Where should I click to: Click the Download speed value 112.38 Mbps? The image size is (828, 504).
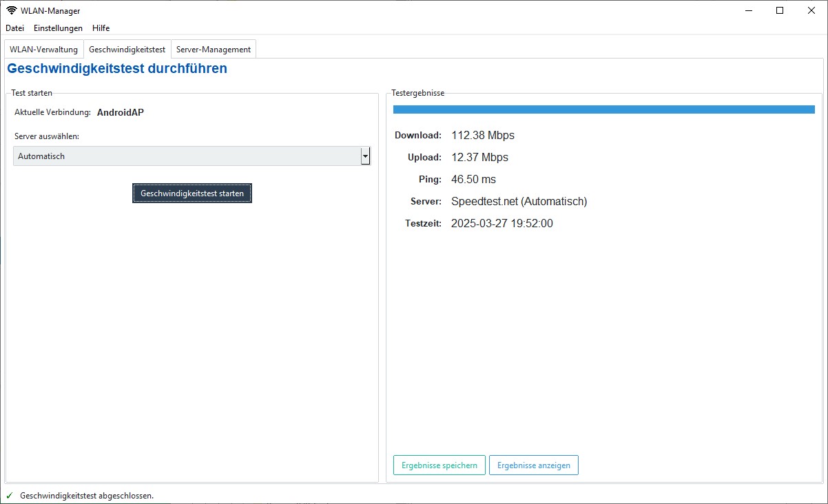click(483, 135)
